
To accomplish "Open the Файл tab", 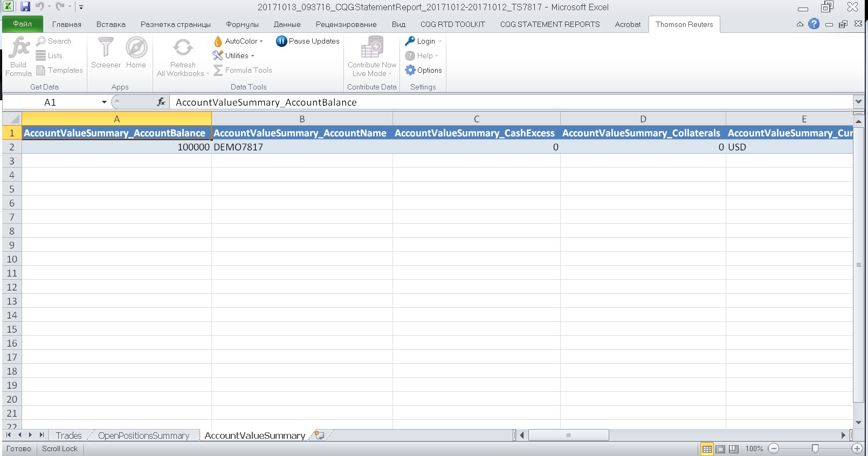I will click(22, 24).
